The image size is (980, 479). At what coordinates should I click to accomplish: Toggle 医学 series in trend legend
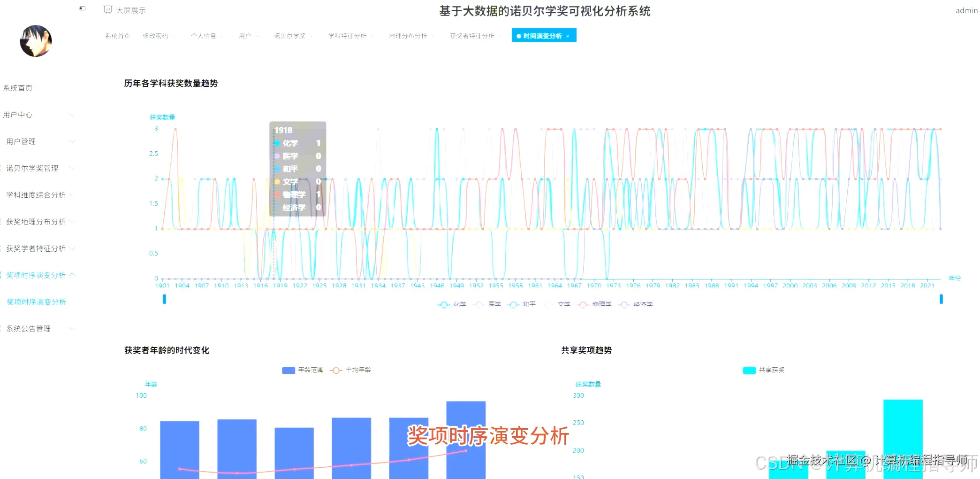(x=487, y=304)
